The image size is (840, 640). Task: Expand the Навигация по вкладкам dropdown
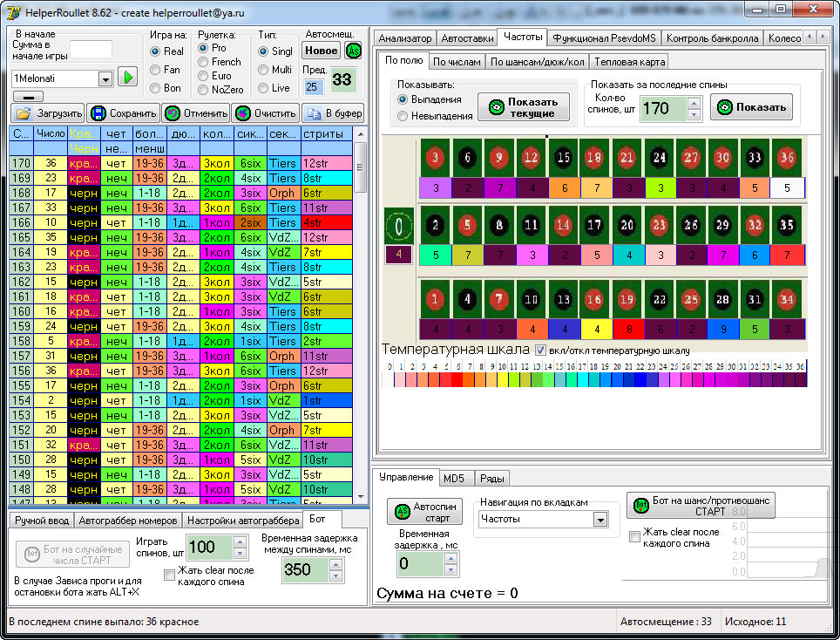600,519
